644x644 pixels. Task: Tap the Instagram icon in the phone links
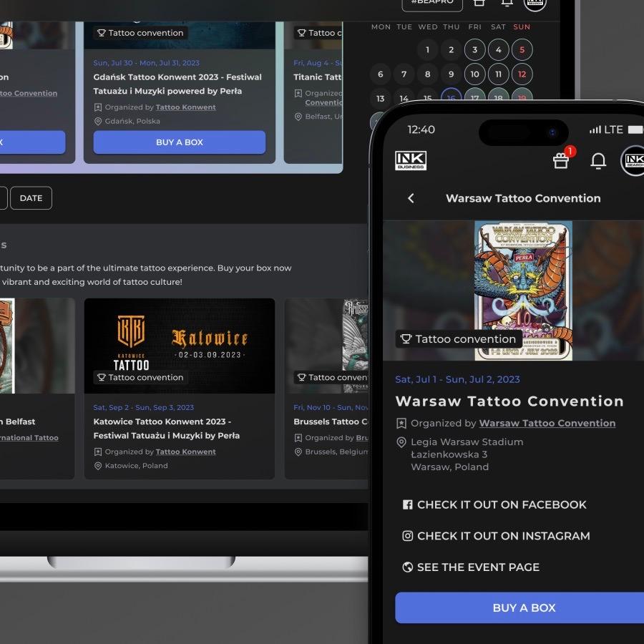coord(407,536)
